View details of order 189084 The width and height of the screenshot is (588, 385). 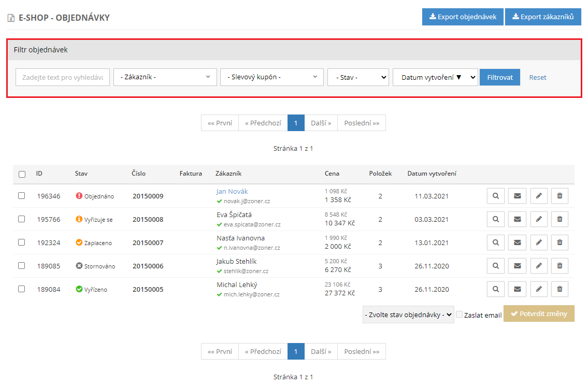tap(496, 289)
